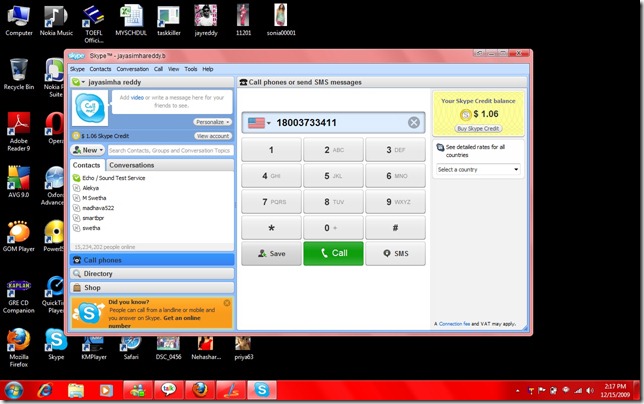This screenshot has height=404, width=644.
Task: Click the Windows Start button
Action: 14,390
